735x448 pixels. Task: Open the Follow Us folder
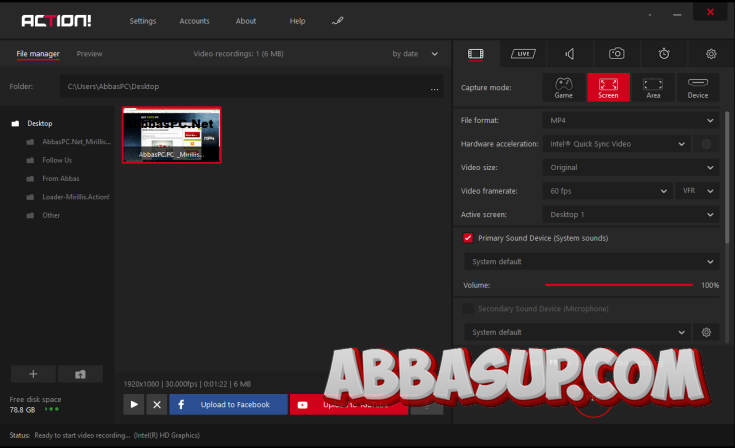click(57, 160)
